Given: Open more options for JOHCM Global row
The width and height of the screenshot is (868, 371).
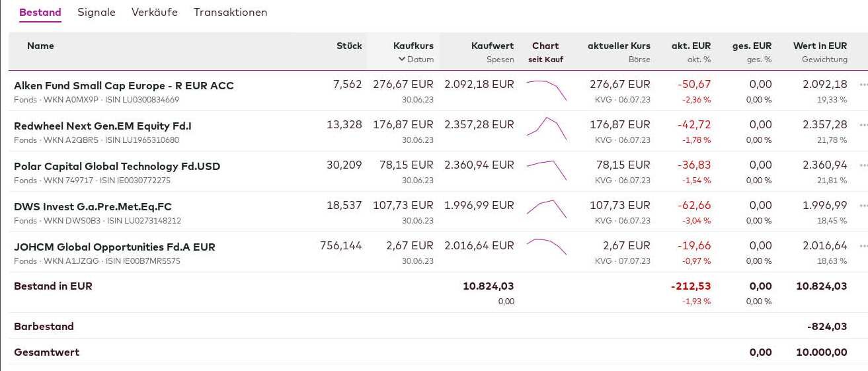Looking at the screenshot, I should pyautogui.click(x=863, y=246).
